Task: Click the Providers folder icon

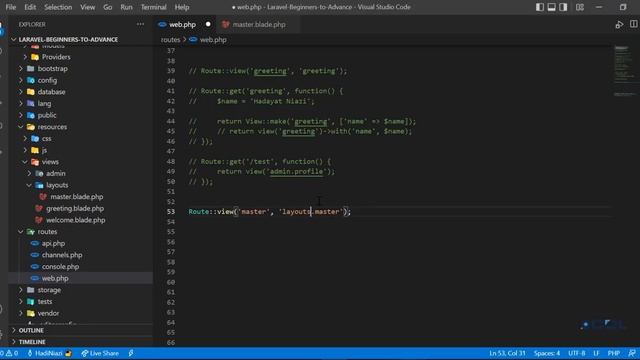Action: pos(35,57)
